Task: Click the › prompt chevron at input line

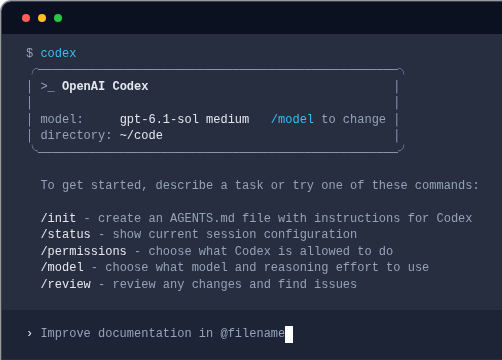Action: click(30, 333)
